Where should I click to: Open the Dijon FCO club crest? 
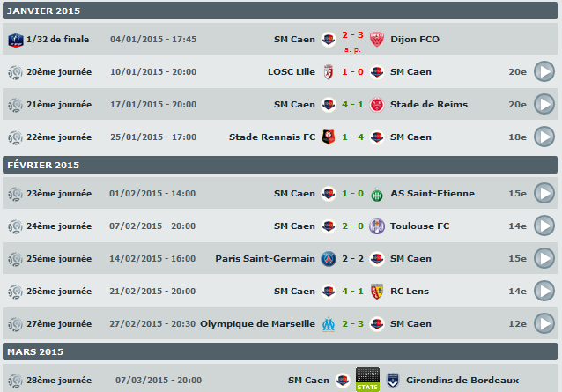[x=377, y=39]
